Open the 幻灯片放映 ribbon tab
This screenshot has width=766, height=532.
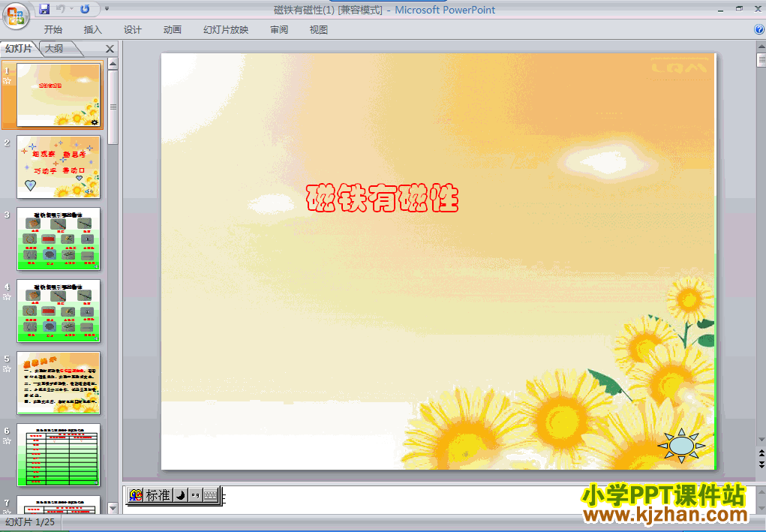point(226,30)
